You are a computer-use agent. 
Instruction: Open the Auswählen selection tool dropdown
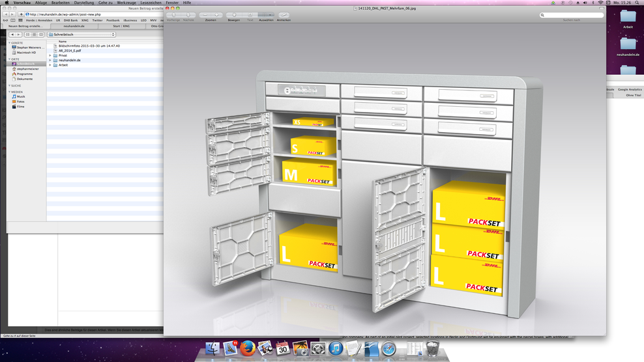[x=266, y=15]
